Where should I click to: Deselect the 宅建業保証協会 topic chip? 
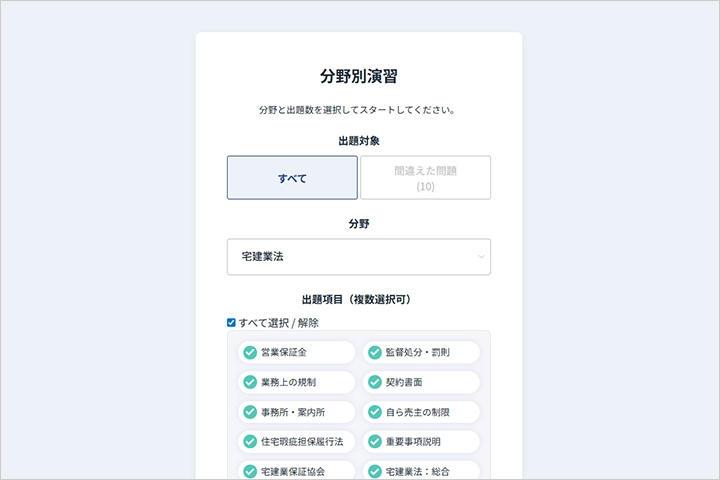click(x=296, y=470)
